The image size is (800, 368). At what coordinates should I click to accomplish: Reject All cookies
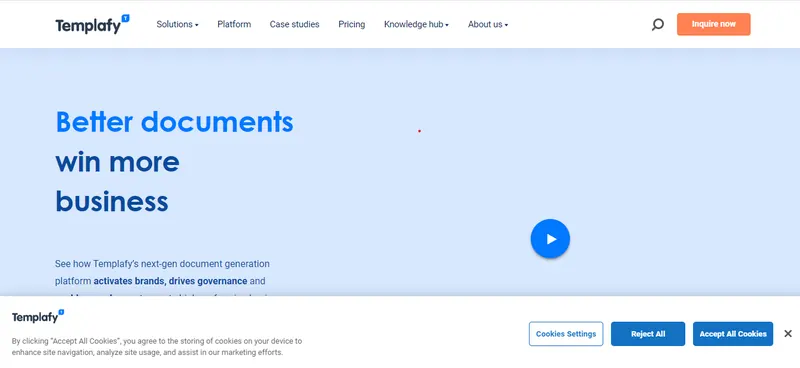(648, 334)
